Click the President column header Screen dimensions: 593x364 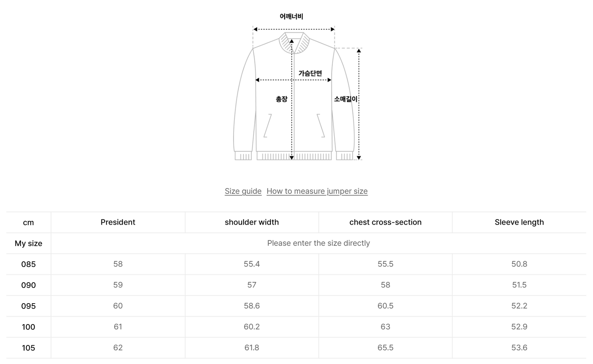point(118,222)
